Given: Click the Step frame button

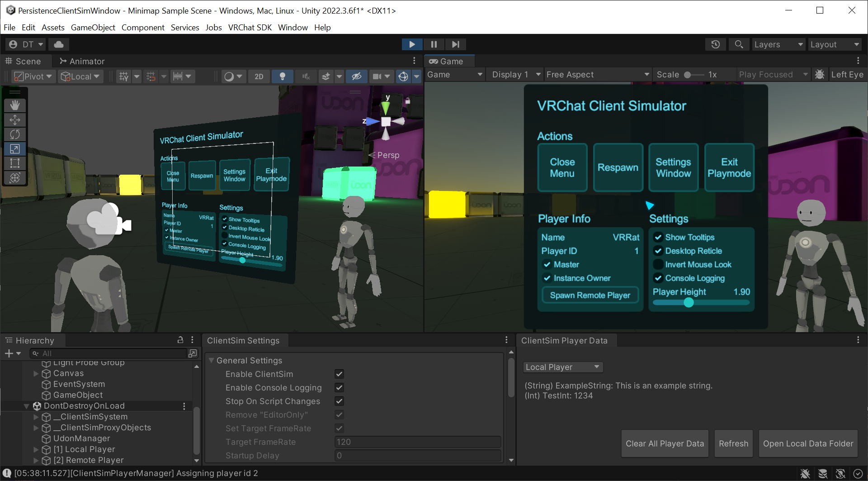Looking at the screenshot, I should coord(456,44).
